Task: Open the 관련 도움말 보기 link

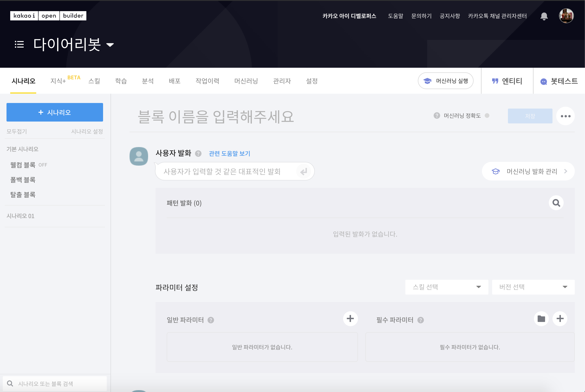Action: point(229,154)
